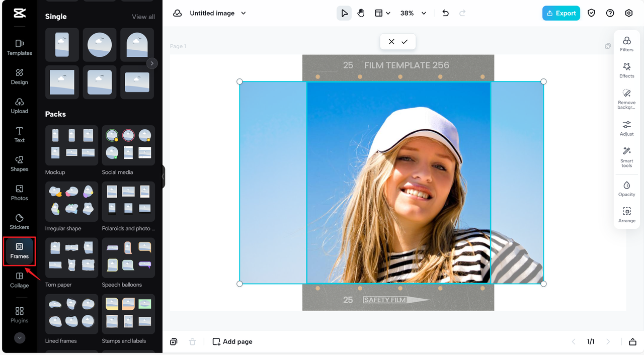644x355 pixels.
Task: Open the shield privacy icon
Action: pos(592,13)
